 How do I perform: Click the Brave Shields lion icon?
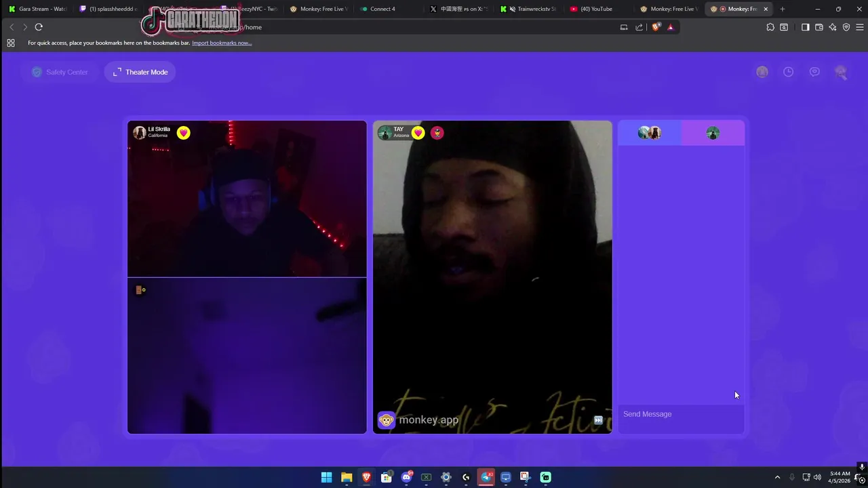coord(656,27)
